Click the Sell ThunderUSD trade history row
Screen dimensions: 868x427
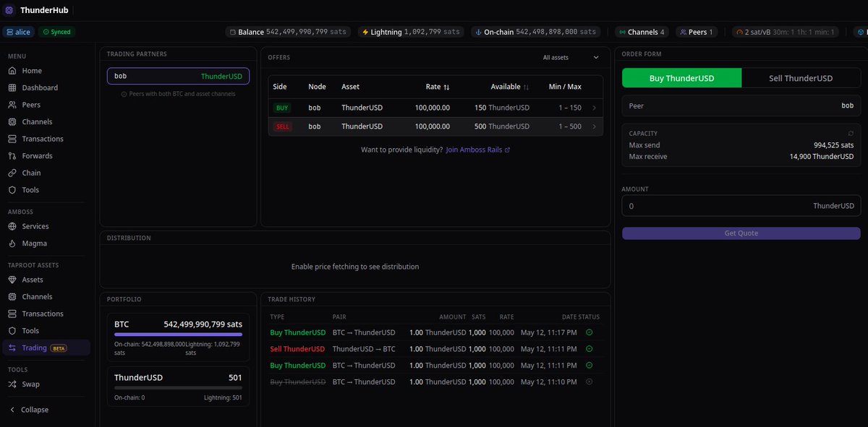435,349
